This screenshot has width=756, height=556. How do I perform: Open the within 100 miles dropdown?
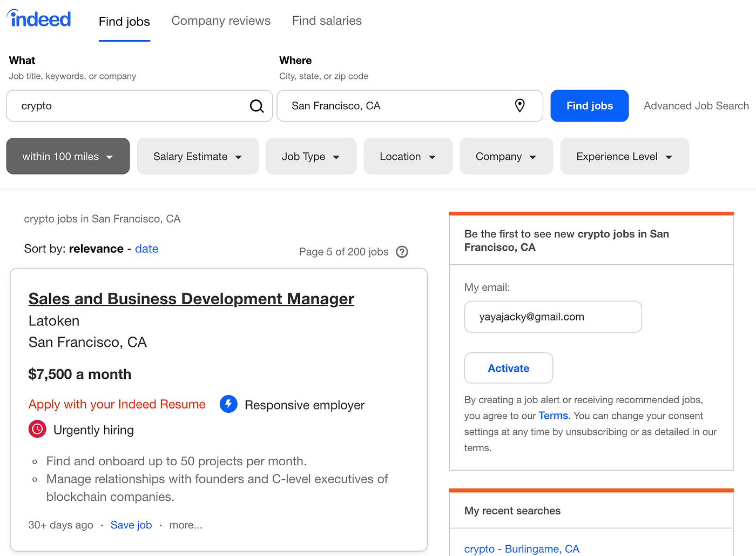click(68, 156)
